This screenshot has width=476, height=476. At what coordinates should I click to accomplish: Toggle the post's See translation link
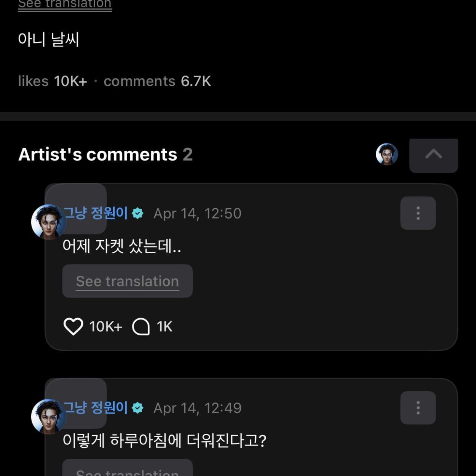[65, 4]
